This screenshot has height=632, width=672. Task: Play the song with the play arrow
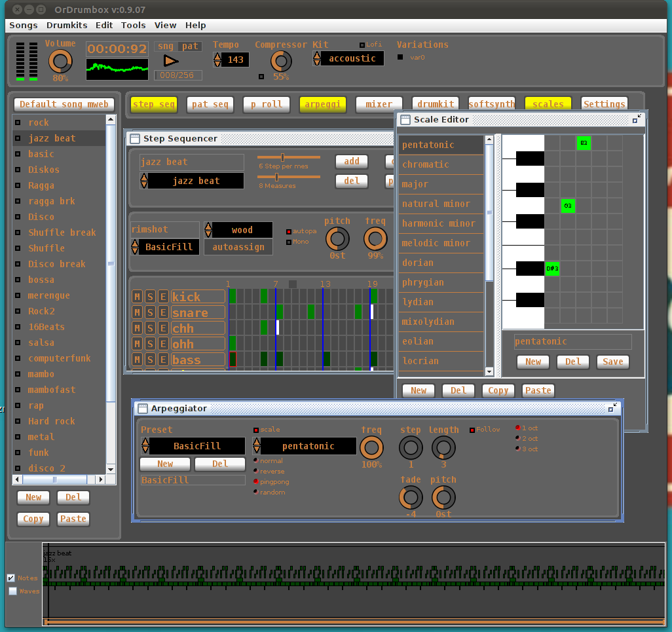click(171, 61)
